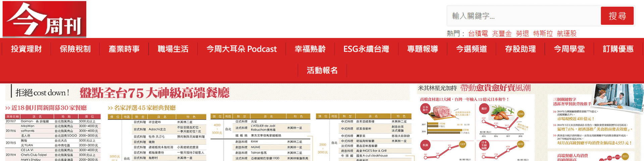
Task: Open the hot keyword 勞退
Action: 522,34
